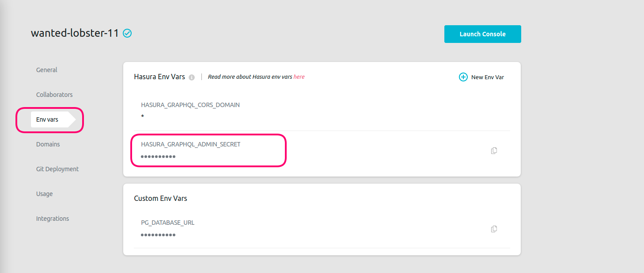Copy the HASURA_GRAPHQL_ADMIN_SECRET value
This screenshot has width=644, height=273.
pos(494,150)
